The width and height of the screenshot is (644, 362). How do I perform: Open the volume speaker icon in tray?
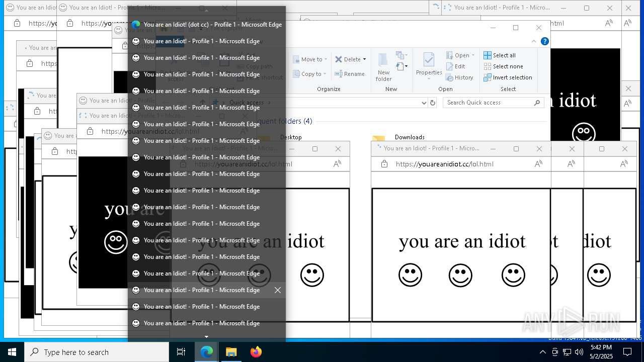click(579, 352)
